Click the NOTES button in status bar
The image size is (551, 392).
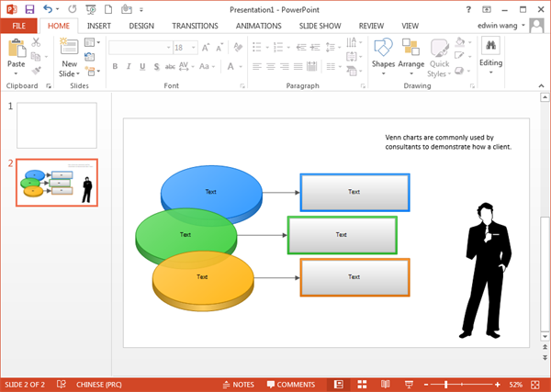(x=238, y=385)
